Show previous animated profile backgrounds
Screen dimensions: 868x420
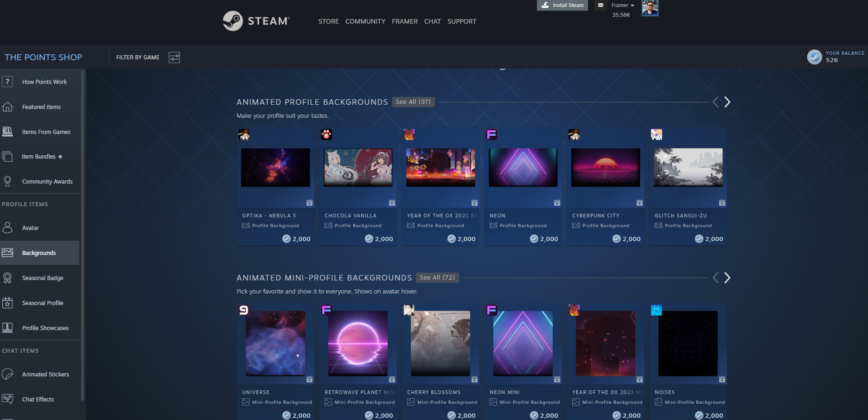tap(715, 102)
